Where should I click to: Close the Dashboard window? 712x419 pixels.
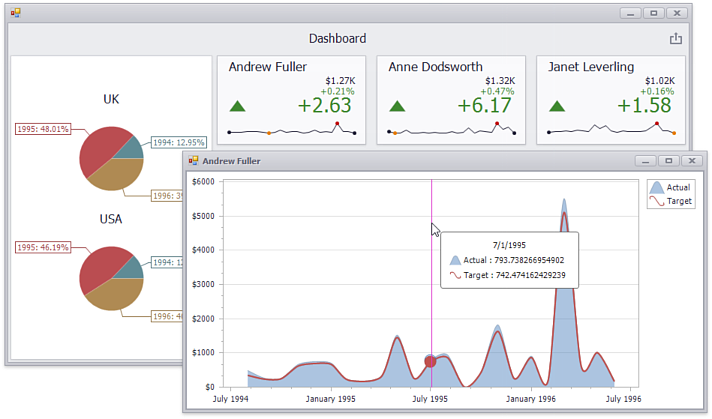point(677,13)
